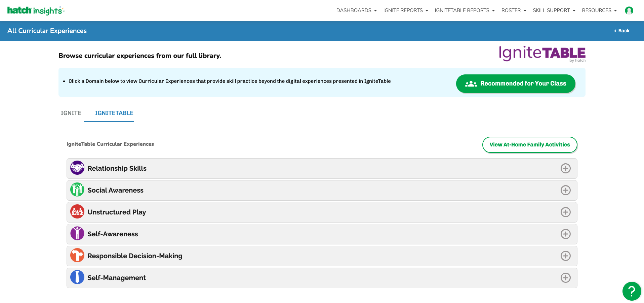The width and height of the screenshot is (644, 303).
Task: Click the Social Awareness green icon
Action: click(x=77, y=190)
